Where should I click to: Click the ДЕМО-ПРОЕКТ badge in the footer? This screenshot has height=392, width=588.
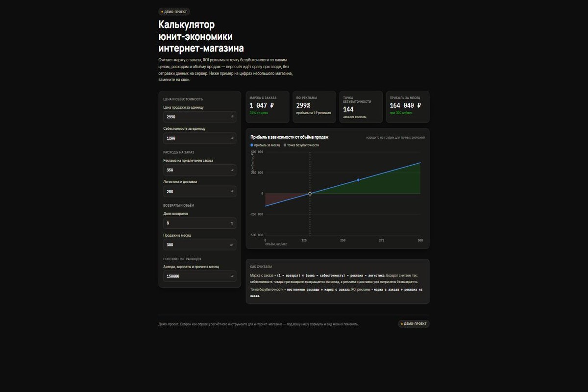[414, 324]
